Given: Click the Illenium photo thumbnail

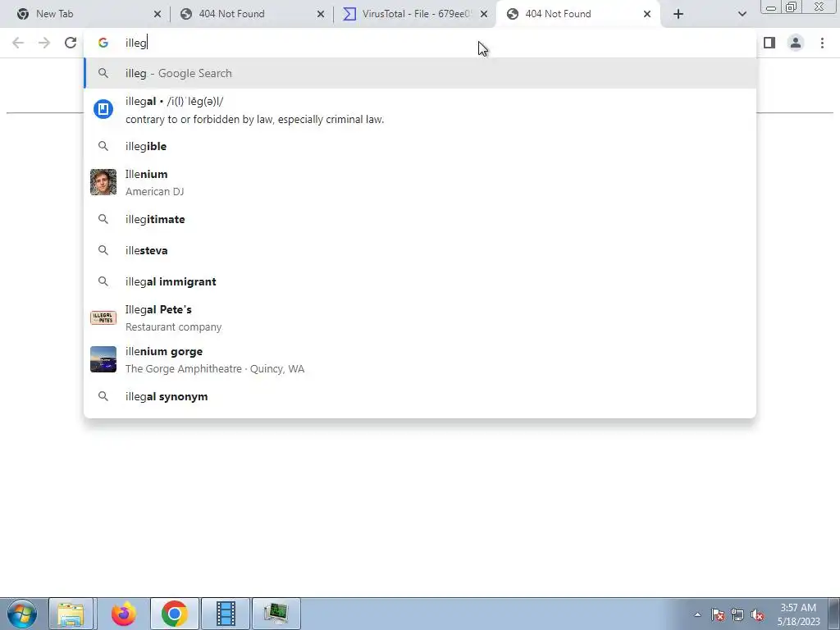Looking at the screenshot, I should [103, 182].
